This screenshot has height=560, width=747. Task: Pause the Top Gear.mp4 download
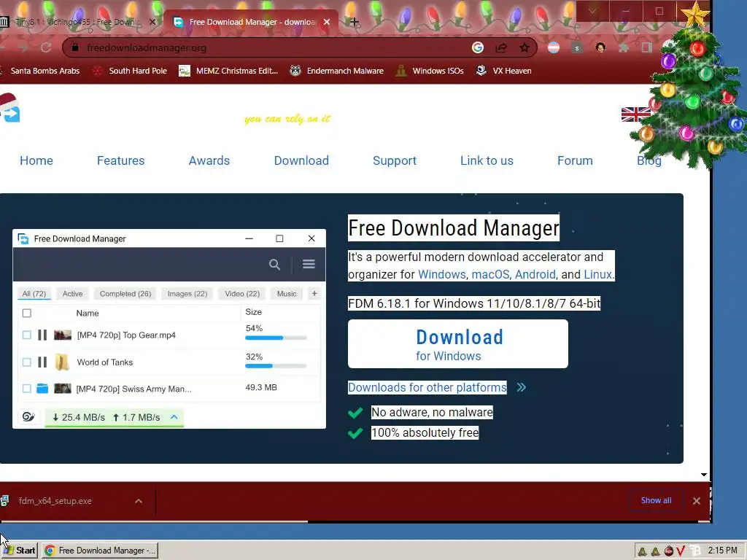pyautogui.click(x=42, y=335)
